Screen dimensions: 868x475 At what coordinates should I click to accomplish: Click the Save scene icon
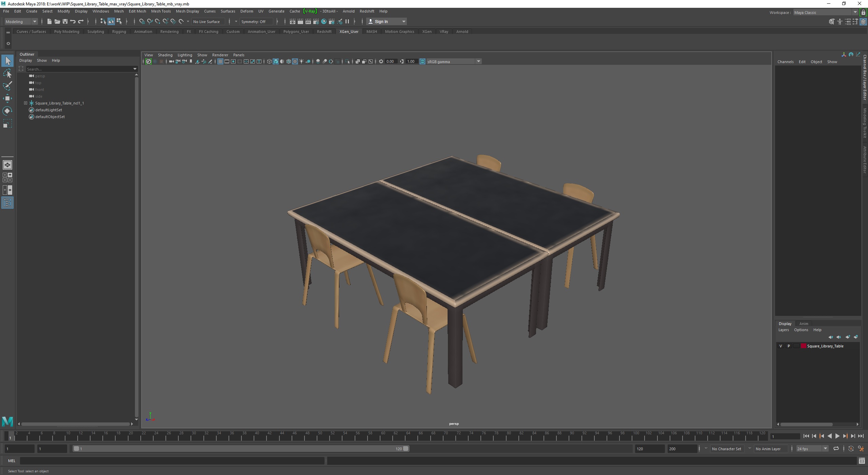coord(65,21)
